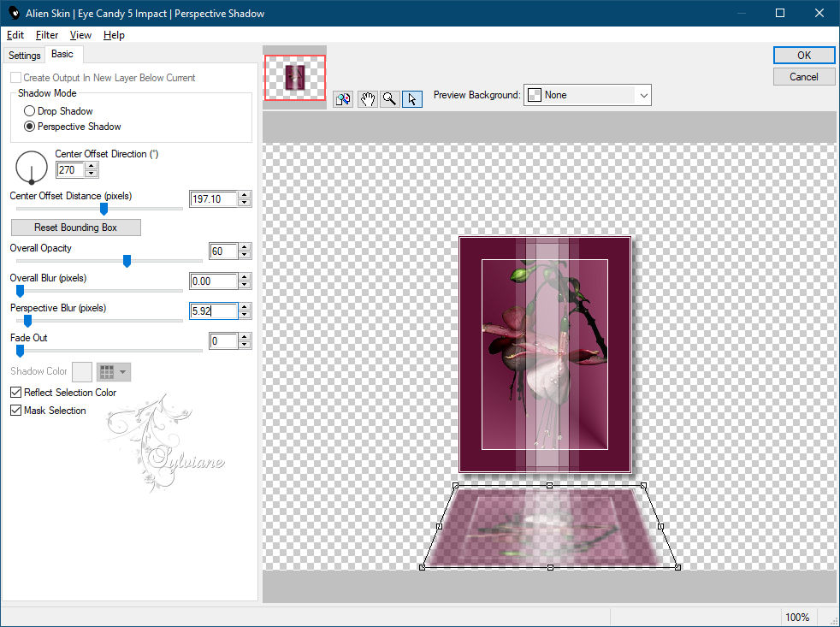Open the Edit menu
Screen dimensions: 840x627
pos(15,35)
